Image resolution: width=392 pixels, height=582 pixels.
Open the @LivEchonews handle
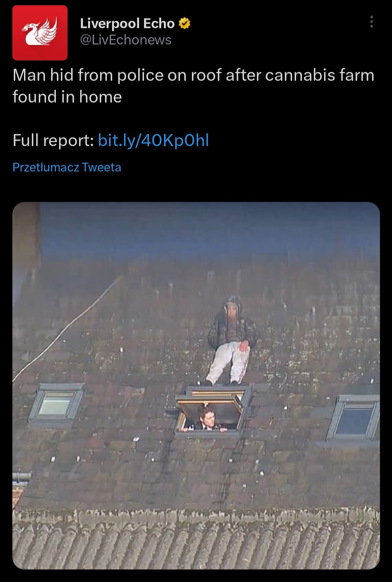point(126,40)
